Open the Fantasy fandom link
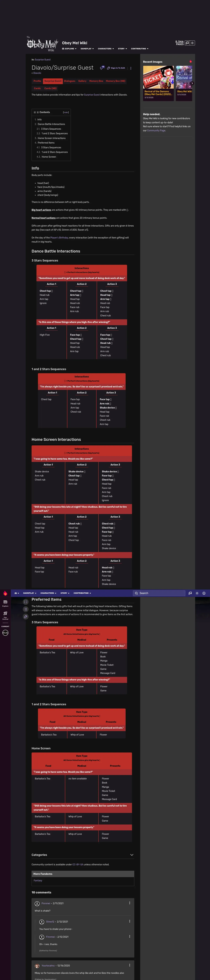Viewport: 210px width, 980px height. (x=38, y=880)
